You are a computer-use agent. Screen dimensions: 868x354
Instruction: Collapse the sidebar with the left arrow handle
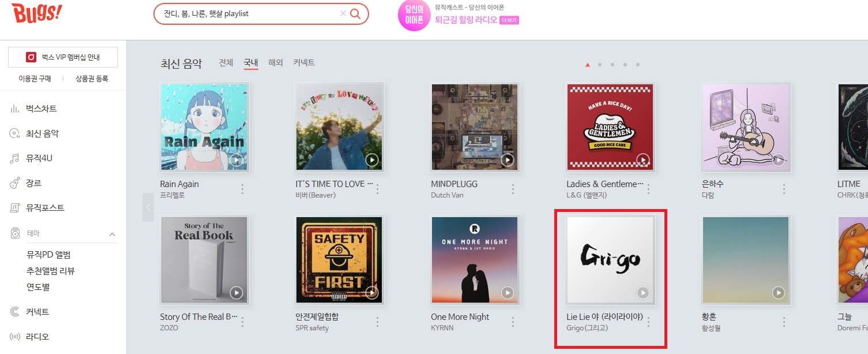[x=148, y=207]
